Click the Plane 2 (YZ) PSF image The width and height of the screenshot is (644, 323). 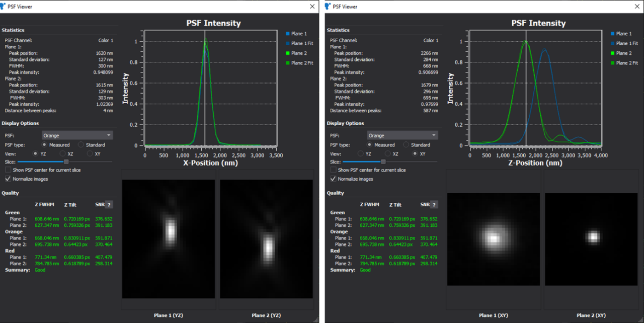266,239
